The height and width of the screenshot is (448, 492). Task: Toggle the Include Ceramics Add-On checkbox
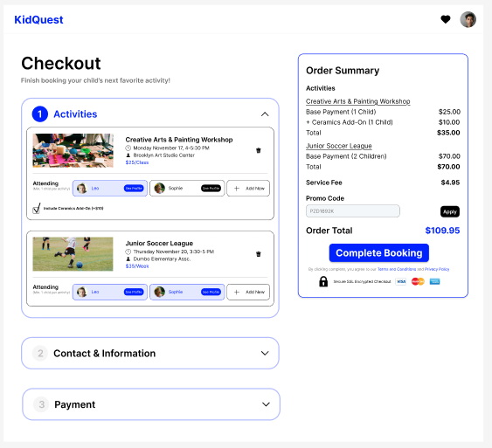click(37, 209)
